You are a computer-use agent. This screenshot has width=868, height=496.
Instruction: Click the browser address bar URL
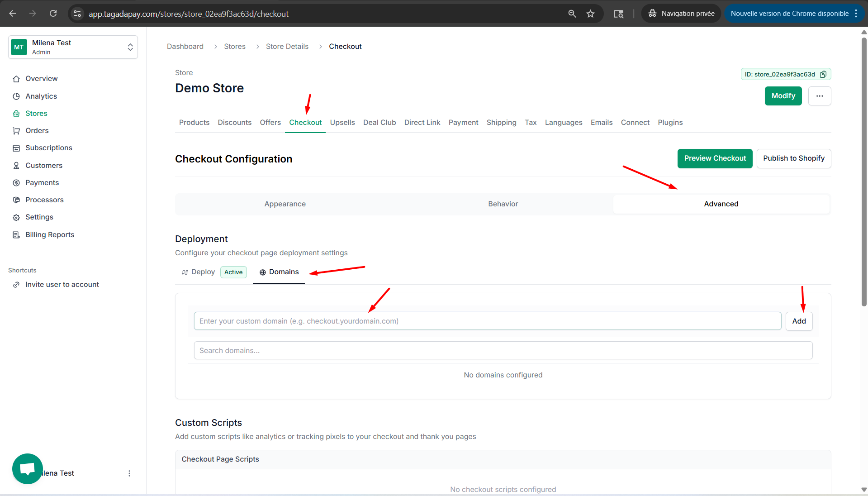point(189,14)
